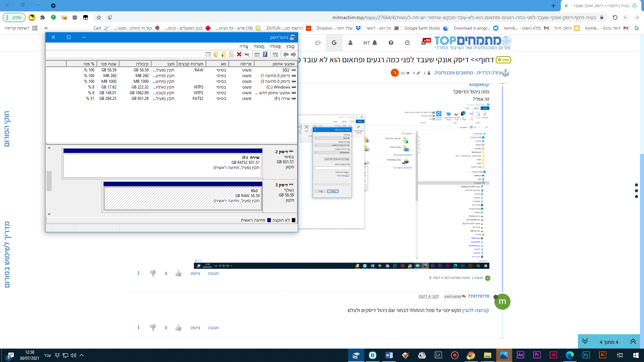The image size is (644, 362).
Task: Open the blue Help question-mark toolbar icon
Action: click(x=265, y=55)
